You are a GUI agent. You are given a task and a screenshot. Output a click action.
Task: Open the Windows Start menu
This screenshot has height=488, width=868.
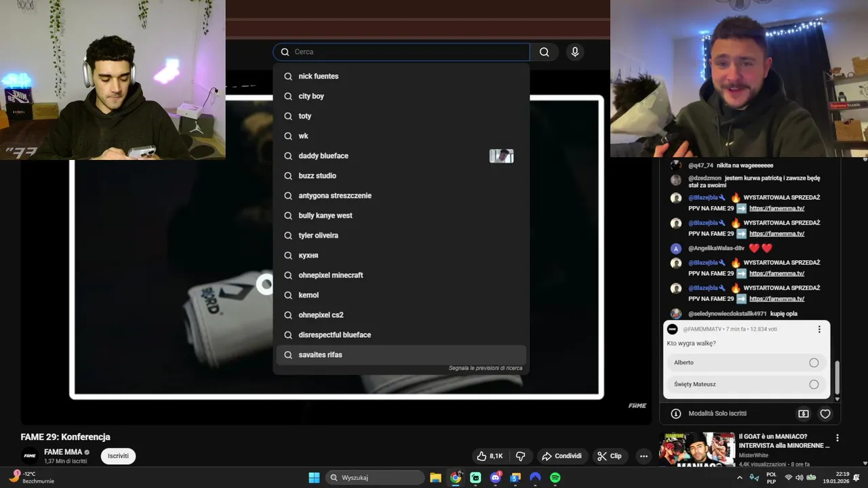click(314, 478)
